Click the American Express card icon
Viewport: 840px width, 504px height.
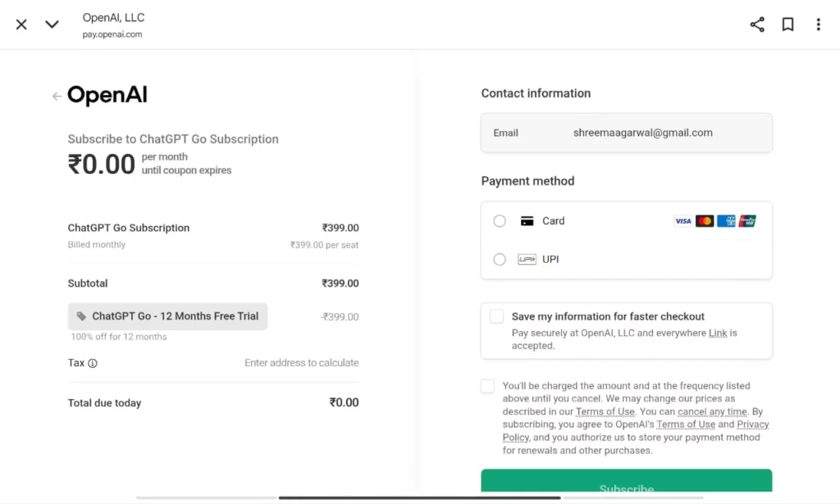(x=725, y=220)
